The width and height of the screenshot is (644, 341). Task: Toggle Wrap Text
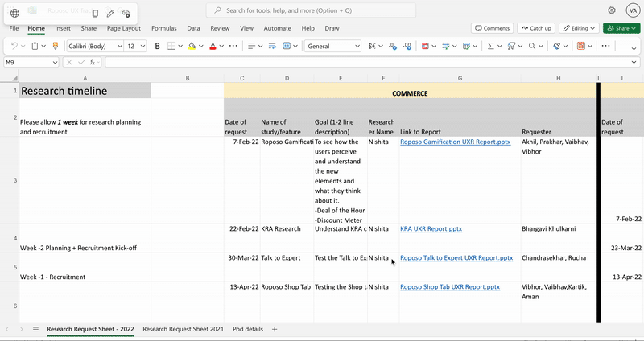tap(272, 47)
